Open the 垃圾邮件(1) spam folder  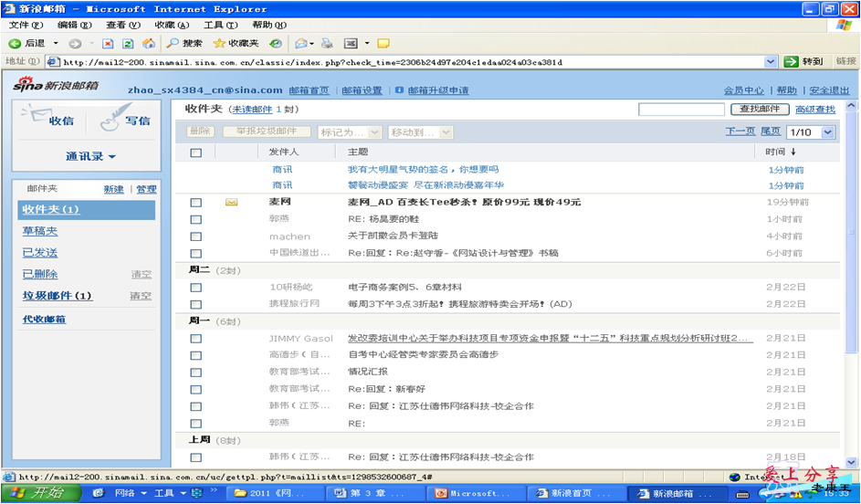coord(58,296)
